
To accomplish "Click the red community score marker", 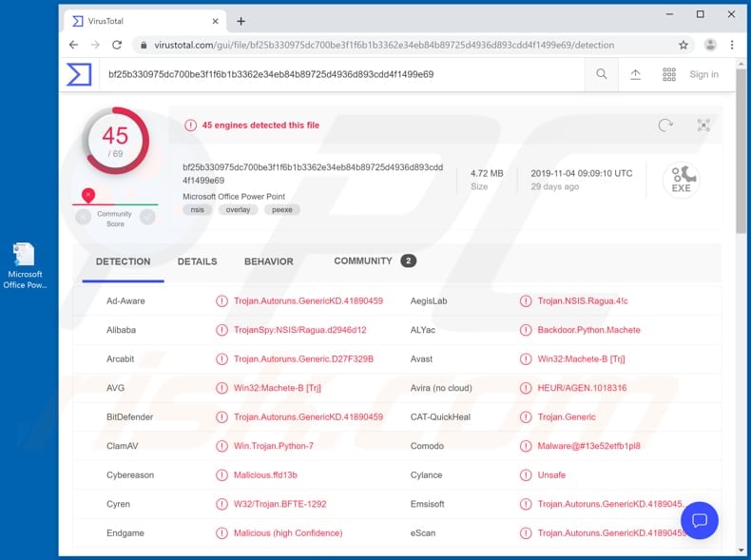I will [x=88, y=195].
